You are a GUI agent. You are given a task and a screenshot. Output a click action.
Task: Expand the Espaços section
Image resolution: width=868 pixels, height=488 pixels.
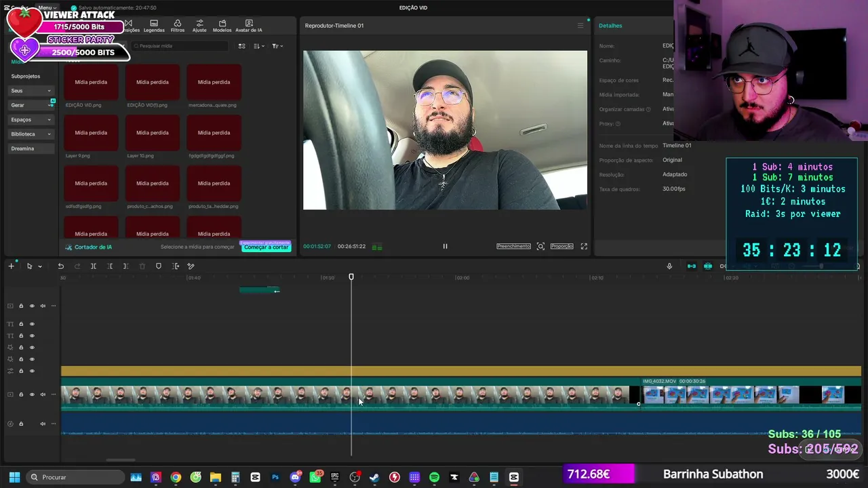(31, 119)
